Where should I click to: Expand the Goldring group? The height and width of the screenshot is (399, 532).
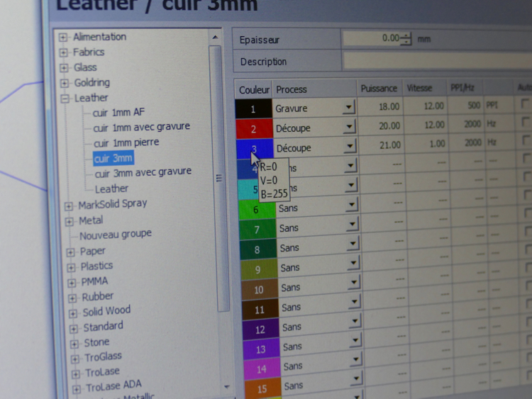(x=64, y=83)
